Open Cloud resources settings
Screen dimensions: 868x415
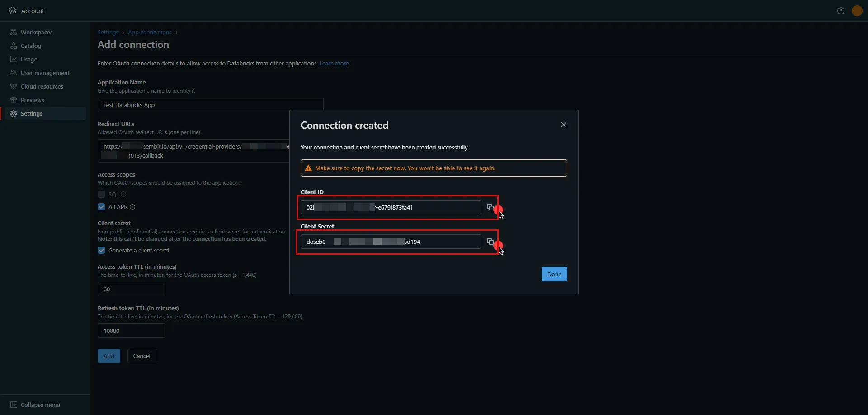[x=42, y=86]
